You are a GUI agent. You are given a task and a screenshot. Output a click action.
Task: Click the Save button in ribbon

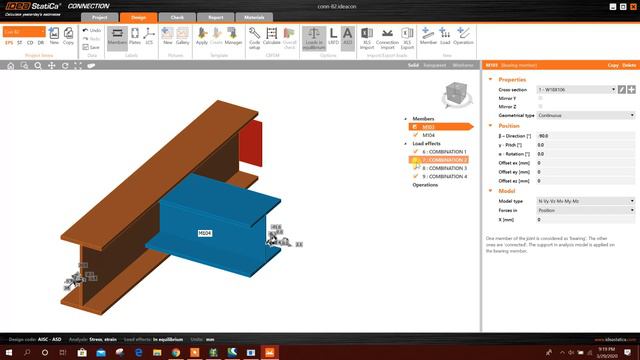click(x=91, y=47)
